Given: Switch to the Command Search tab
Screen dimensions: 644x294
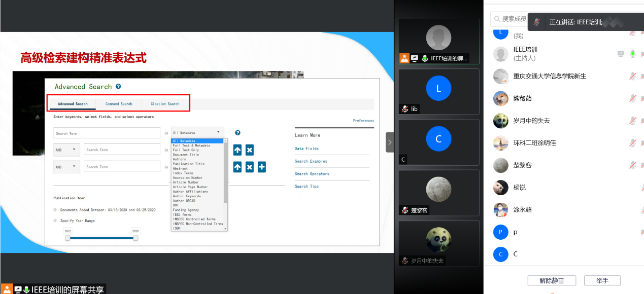Looking at the screenshot, I should [x=119, y=104].
